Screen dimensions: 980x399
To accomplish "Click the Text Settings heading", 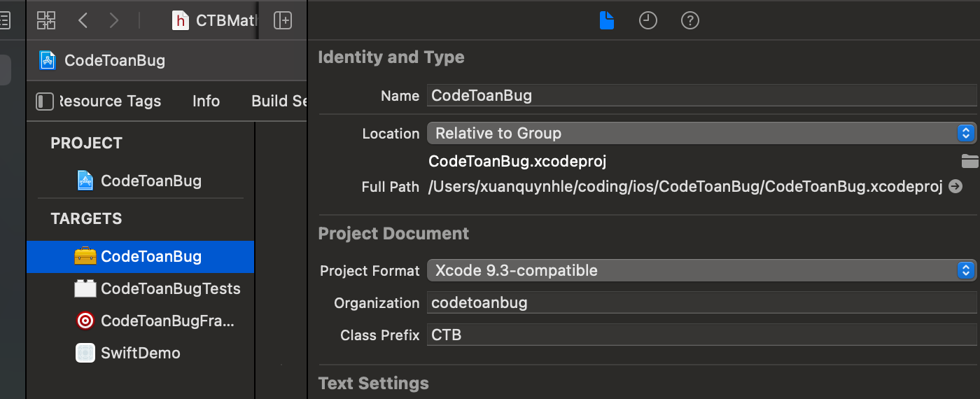I will point(374,384).
